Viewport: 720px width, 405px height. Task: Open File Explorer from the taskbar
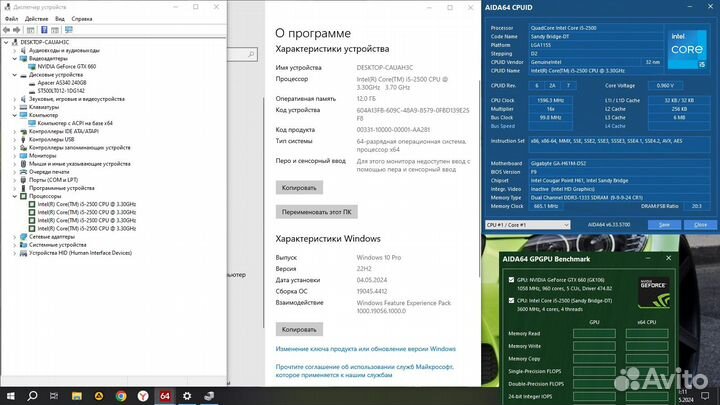[77, 396]
